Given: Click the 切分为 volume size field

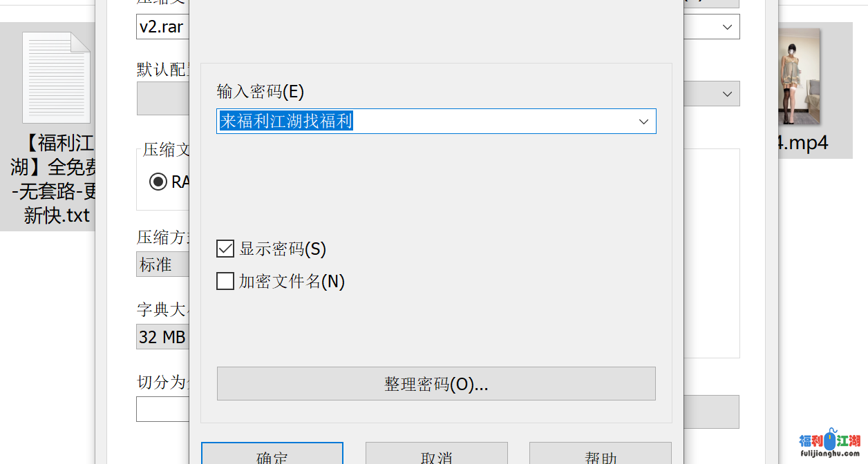Looking at the screenshot, I should (x=162, y=409).
